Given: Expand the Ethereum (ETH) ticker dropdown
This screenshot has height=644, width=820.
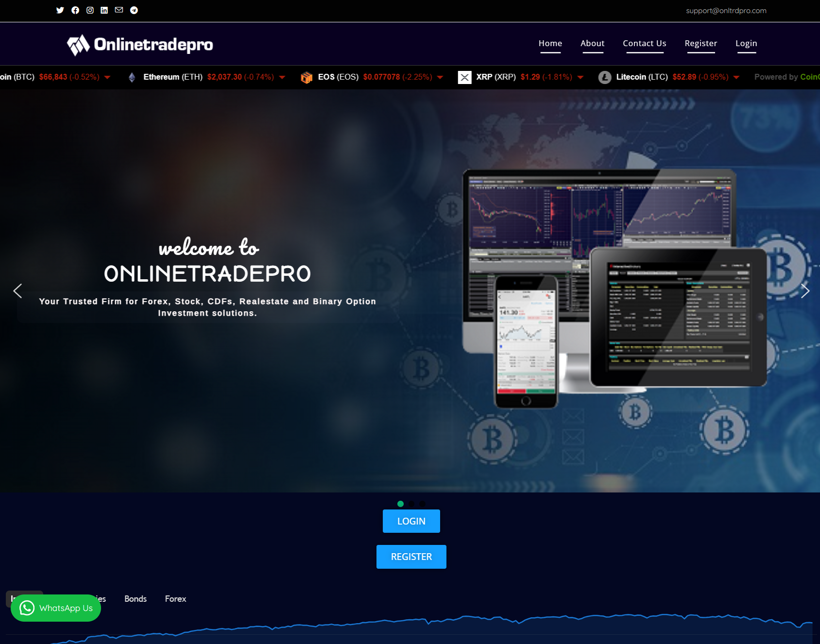Looking at the screenshot, I should (282, 77).
